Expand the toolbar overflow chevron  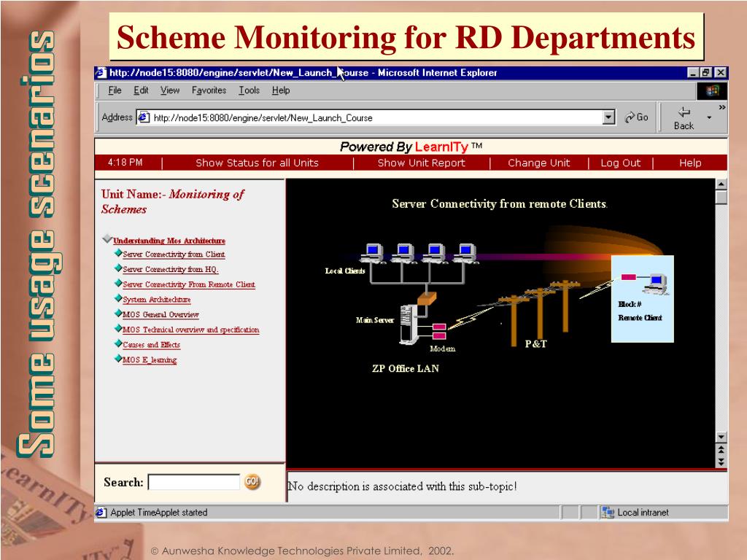tap(722, 108)
